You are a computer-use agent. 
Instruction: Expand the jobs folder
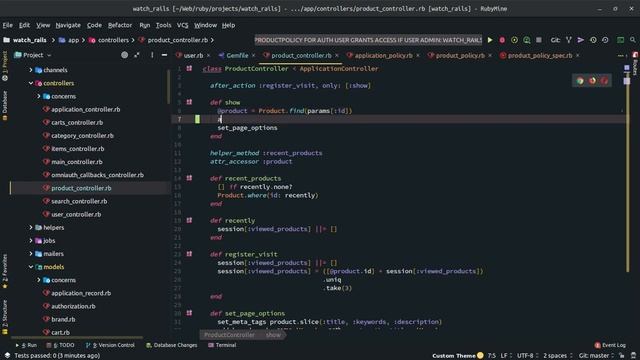(x=31, y=241)
